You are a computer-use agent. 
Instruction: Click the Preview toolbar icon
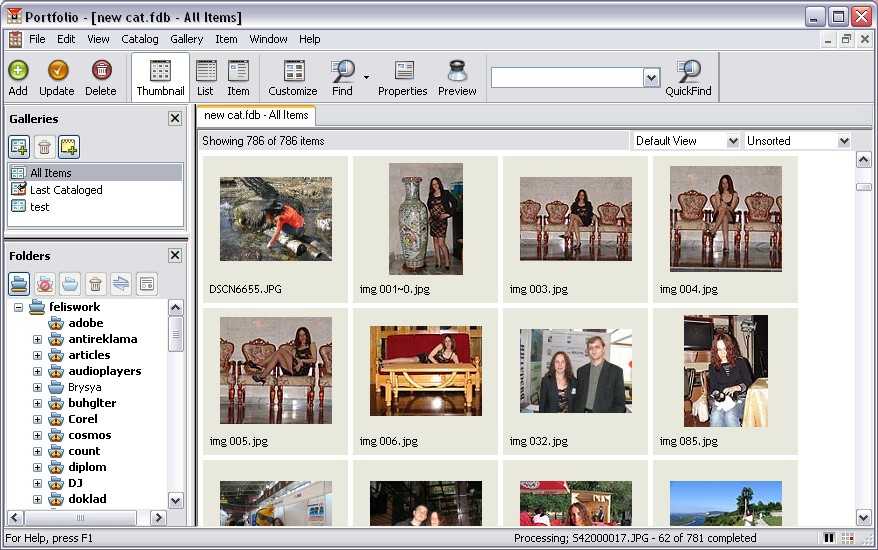pos(457,78)
